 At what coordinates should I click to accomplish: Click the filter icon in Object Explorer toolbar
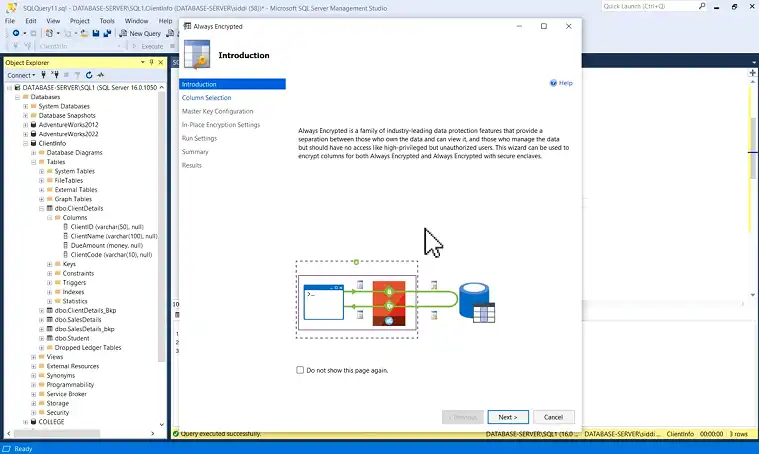(x=77, y=75)
